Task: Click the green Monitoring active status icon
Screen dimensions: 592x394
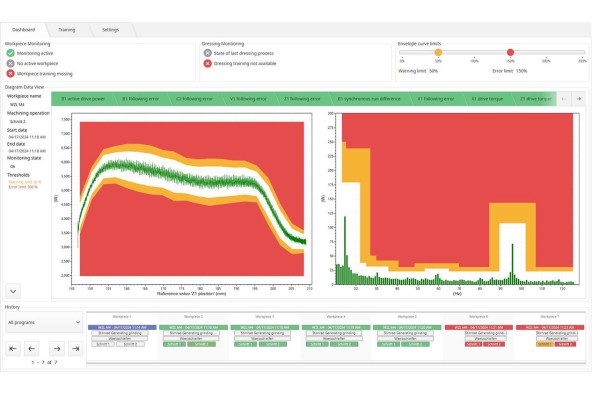Action: 11,53
